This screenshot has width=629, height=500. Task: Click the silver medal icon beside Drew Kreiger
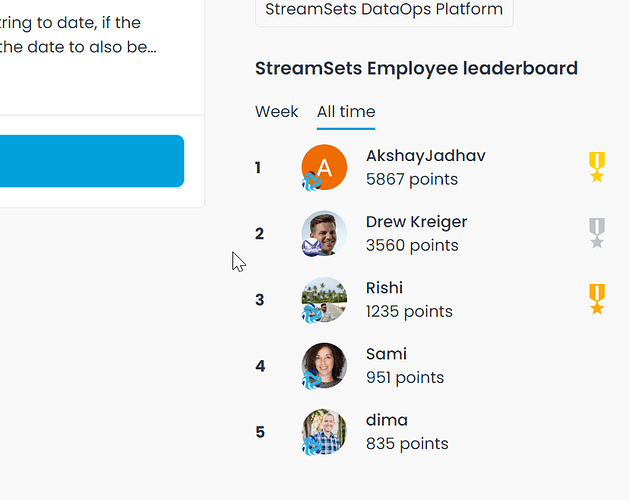click(x=597, y=233)
